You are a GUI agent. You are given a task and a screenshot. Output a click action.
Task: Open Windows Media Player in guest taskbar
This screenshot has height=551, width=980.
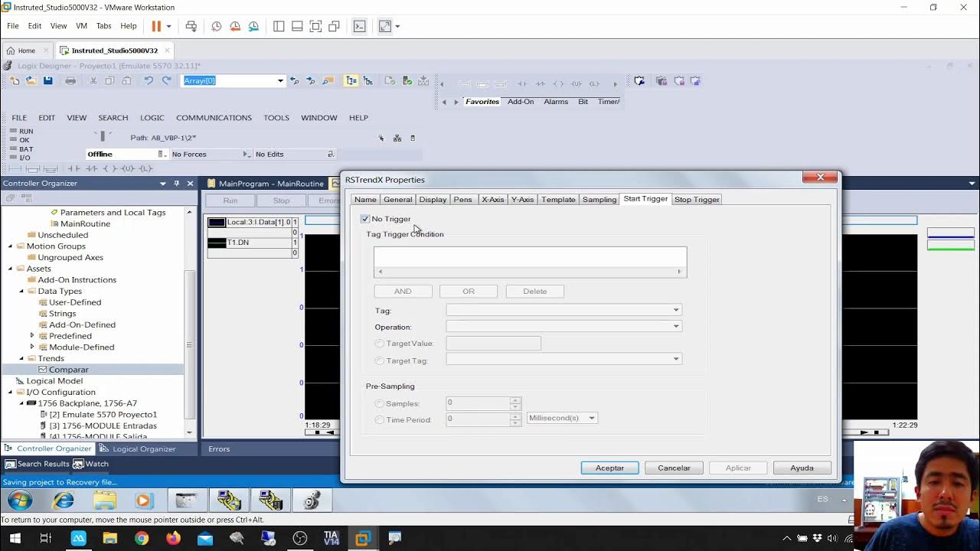coord(143,500)
